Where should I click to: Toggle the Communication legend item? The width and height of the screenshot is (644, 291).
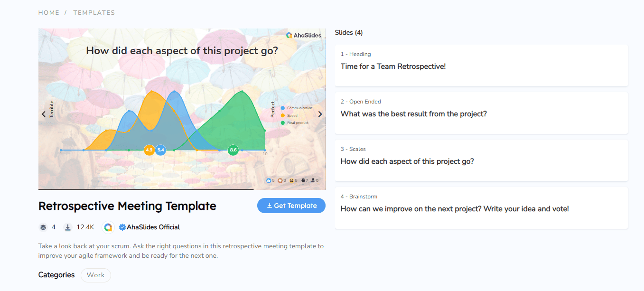pyautogui.click(x=297, y=108)
